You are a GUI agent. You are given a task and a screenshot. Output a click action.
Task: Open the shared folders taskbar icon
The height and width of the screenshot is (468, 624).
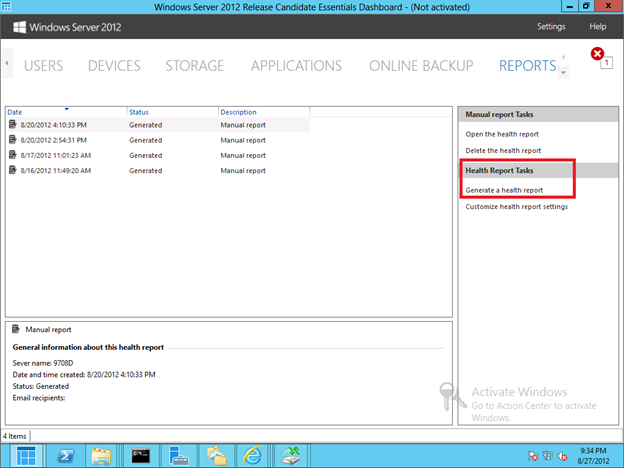tap(216, 456)
